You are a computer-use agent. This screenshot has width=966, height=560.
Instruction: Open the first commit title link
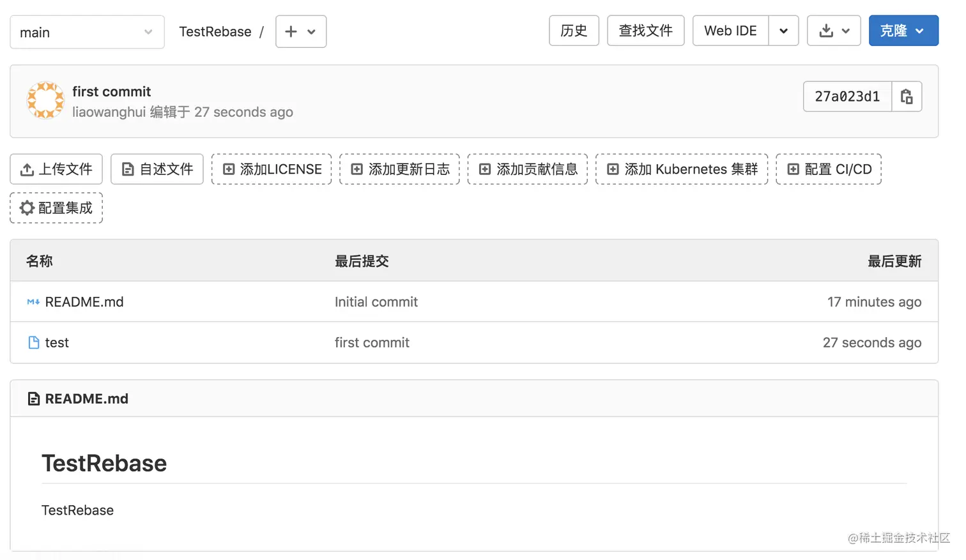[112, 91]
